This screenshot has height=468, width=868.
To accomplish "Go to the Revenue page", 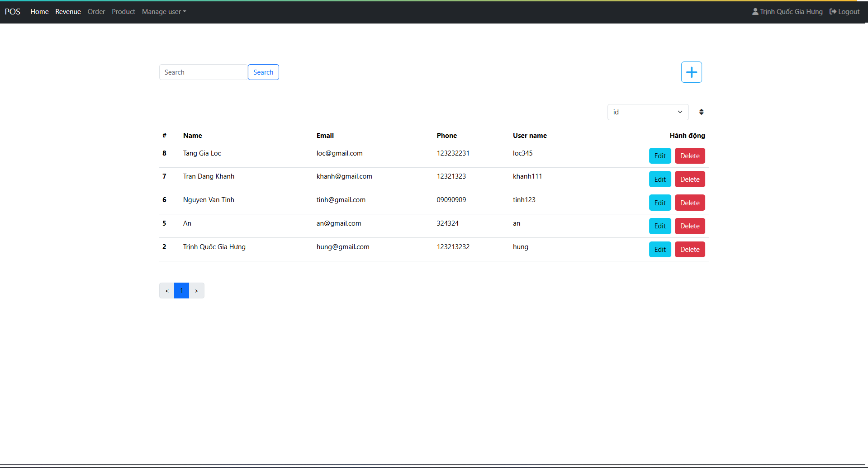I will pos(68,12).
